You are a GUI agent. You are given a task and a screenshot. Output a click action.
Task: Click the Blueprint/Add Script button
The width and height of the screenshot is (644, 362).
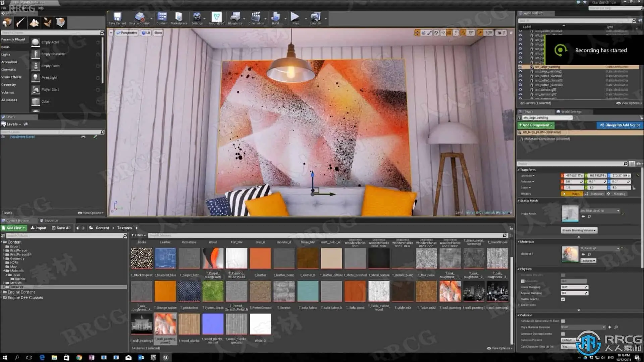coord(620,125)
